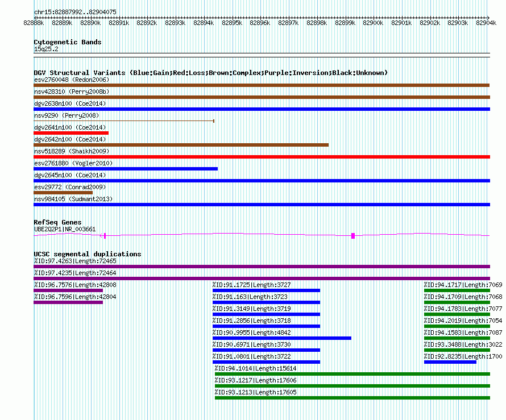Open variant esv2760048 (Redon2006) label

(72, 80)
